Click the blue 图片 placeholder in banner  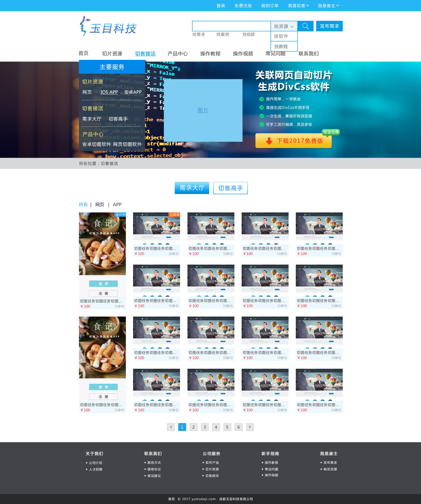[203, 110]
